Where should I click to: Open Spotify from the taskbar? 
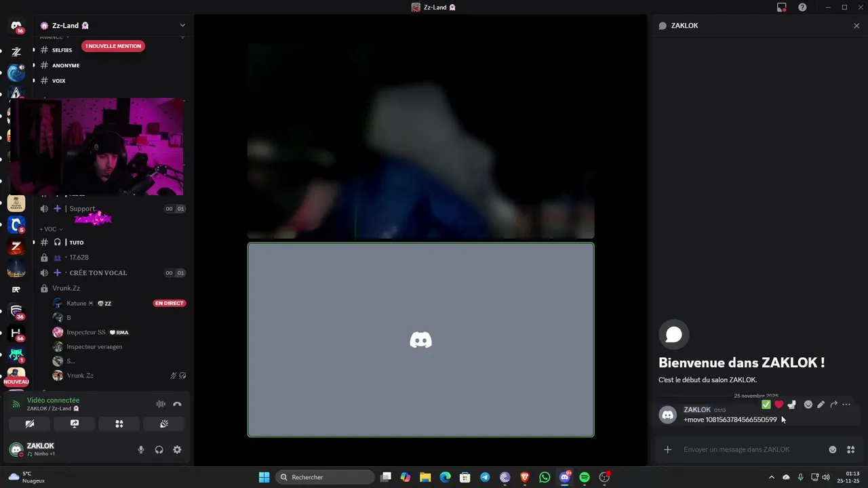(x=585, y=477)
